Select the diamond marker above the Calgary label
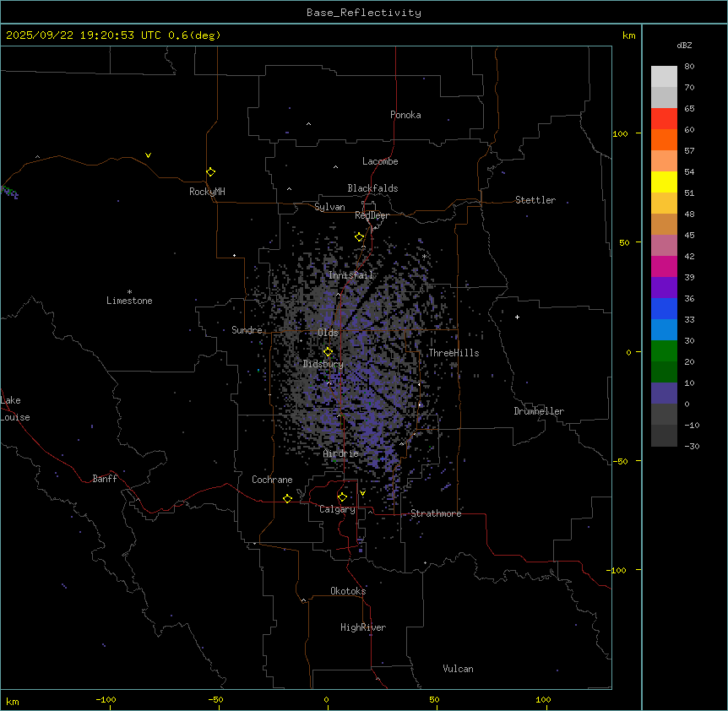 tap(342, 497)
